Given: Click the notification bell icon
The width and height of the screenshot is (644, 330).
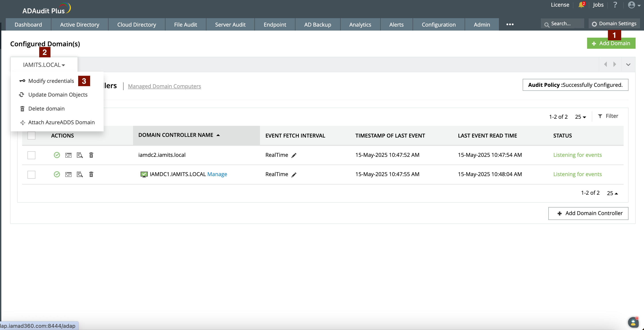Looking at the screenshot, I should [581, 5].
